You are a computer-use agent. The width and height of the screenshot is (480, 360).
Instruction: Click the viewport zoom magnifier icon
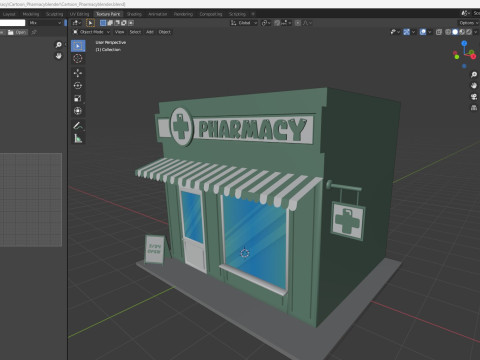click(474, 75)
